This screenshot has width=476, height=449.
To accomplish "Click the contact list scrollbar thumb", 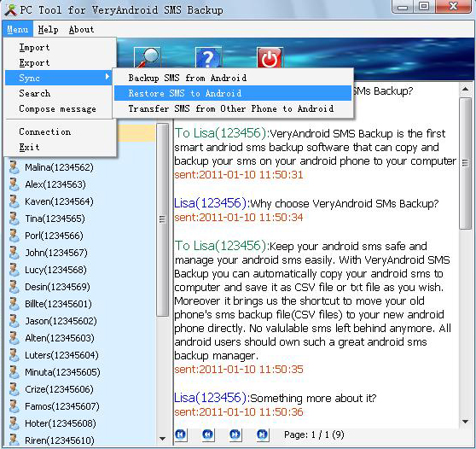I will click(162, 219).
